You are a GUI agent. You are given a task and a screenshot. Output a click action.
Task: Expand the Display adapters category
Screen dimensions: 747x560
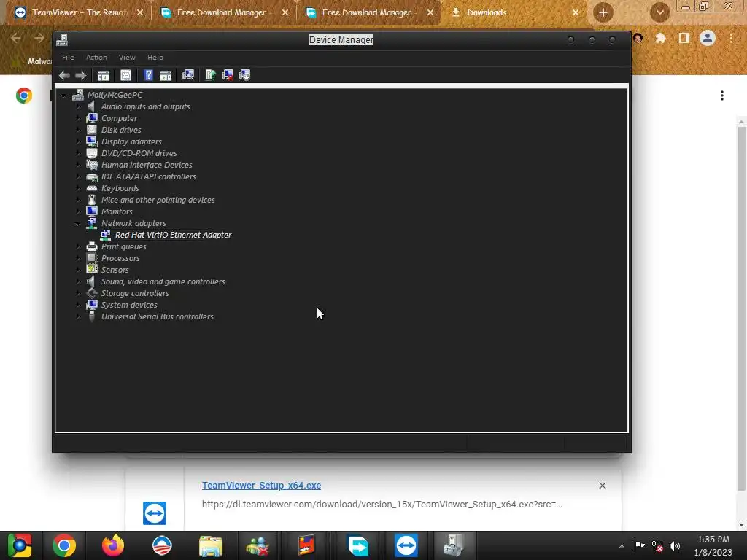click(78, 141)
